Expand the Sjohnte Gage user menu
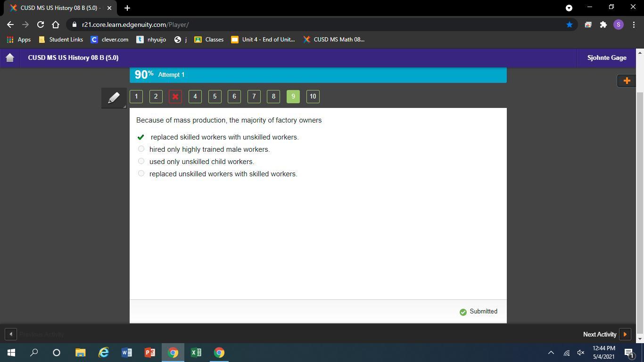Viewport: 644px width, 362px height. [x=606, y=58]
